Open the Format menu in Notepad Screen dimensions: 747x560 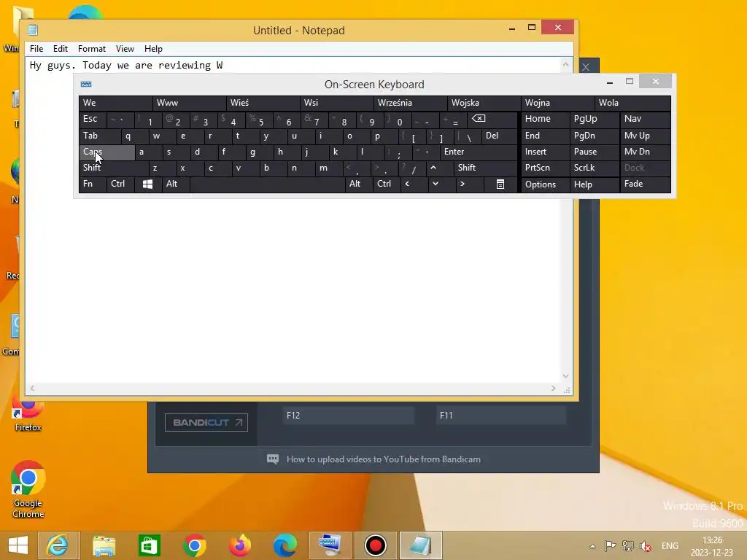pyautogui.click(x=91, y=49)
